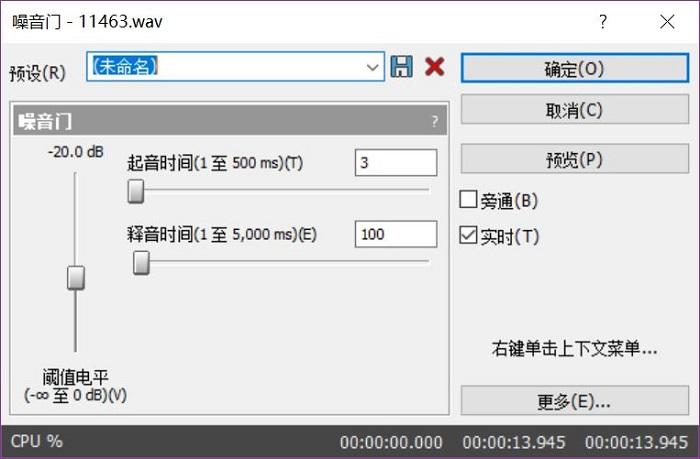Uncheck the 实时(T) real-time checkbox
This screenshot has height=459, width=700.
coord(468,235)
